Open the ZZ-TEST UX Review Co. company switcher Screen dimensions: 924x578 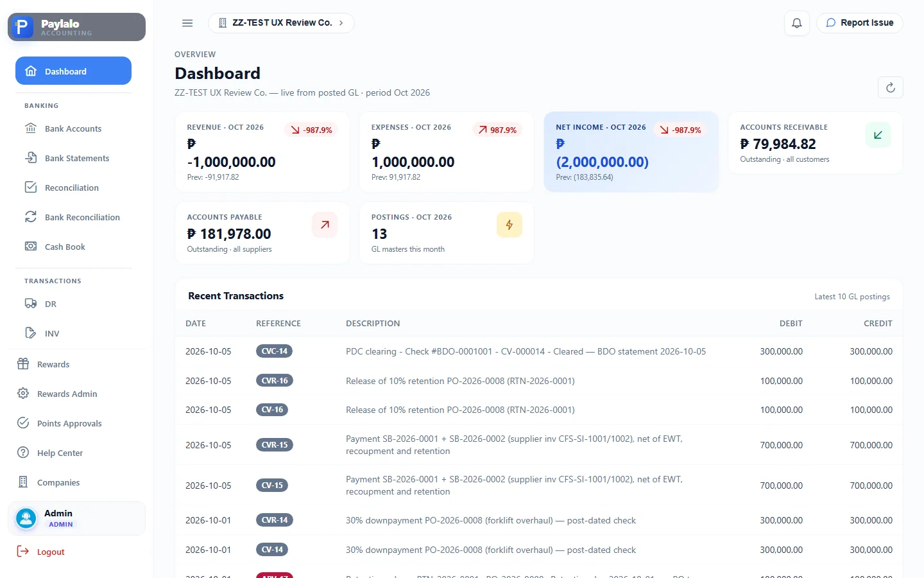pyautogui.click(x=281, y=23)
